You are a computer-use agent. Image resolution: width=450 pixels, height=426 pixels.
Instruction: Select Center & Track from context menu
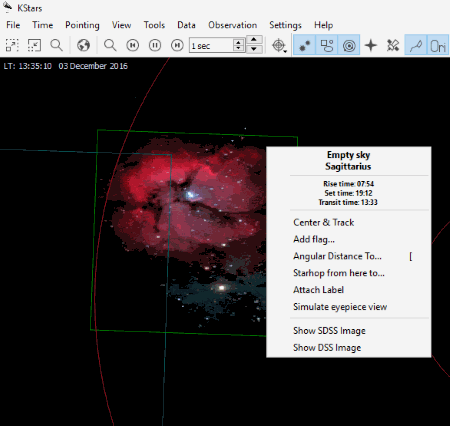coord(323,222)
